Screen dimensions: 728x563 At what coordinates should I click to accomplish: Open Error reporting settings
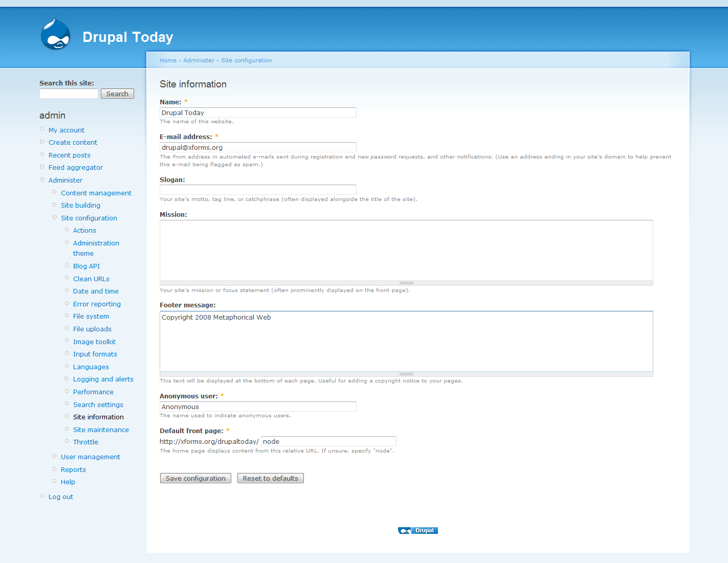(97, 304)
